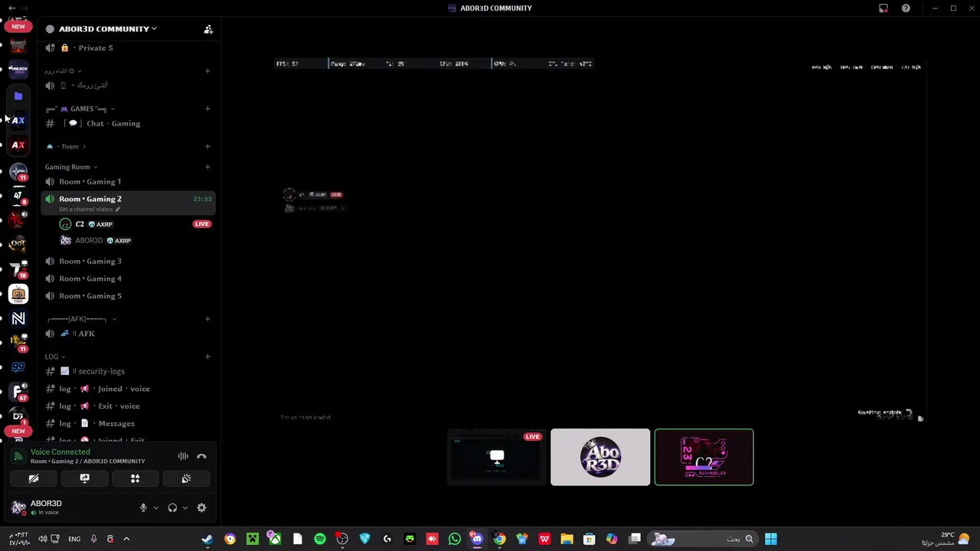Open microphone input device options arrow
Viewport: 980px width, 551px height.
click(x=155, y=507)
